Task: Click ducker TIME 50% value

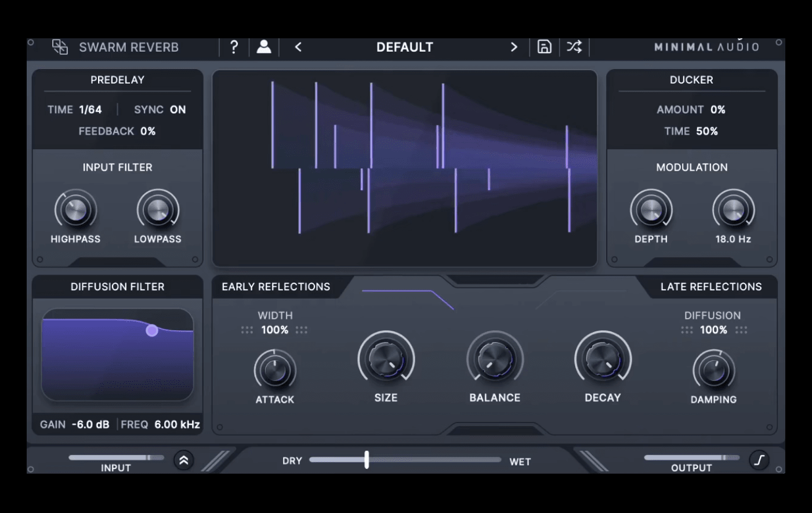Action: [x=707, y=131]
